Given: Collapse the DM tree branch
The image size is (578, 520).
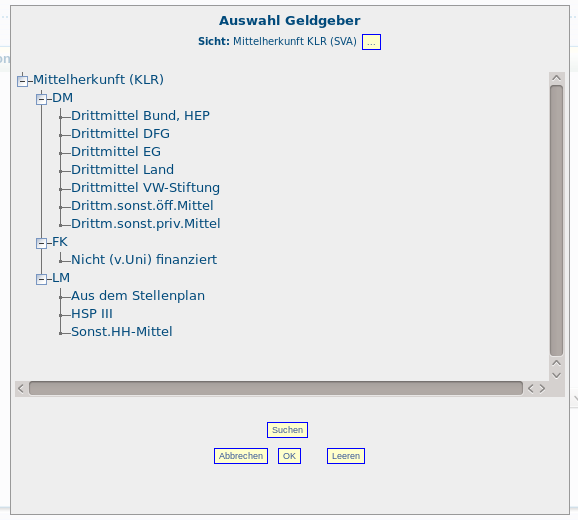Looking at the screenshot, I should tap(42, 99).
